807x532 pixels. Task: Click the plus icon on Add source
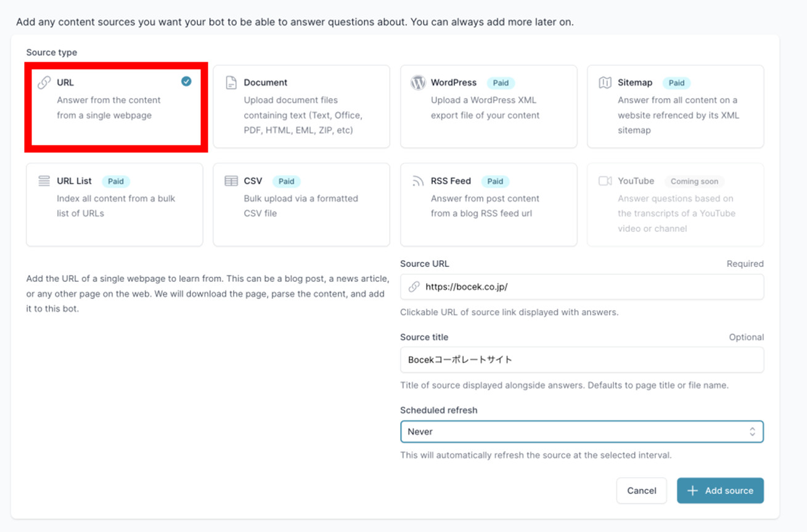click(x=692, y=491)
